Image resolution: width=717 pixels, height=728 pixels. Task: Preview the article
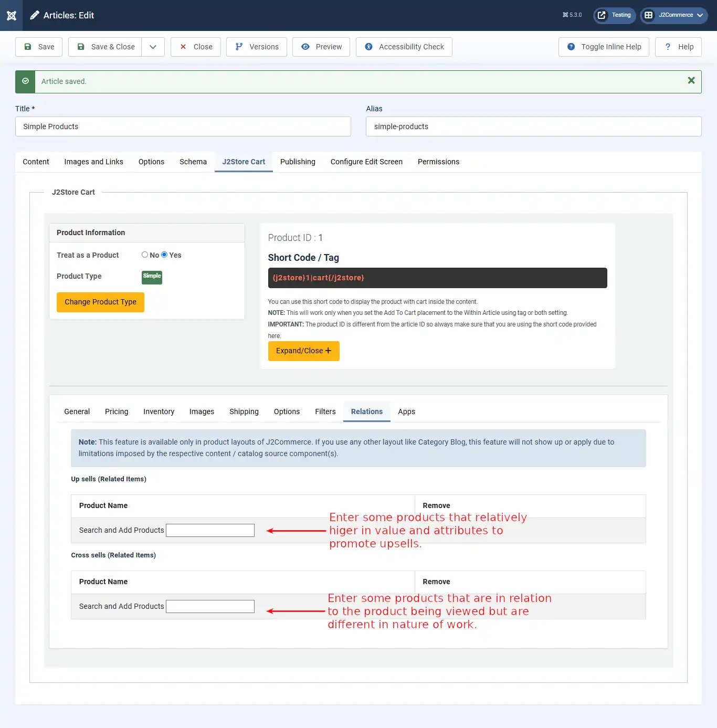point(321,47)
